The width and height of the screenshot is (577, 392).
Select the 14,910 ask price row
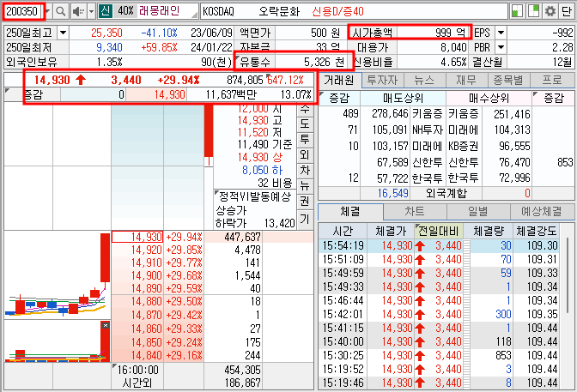pyautogui.click(x=213, y=263)
